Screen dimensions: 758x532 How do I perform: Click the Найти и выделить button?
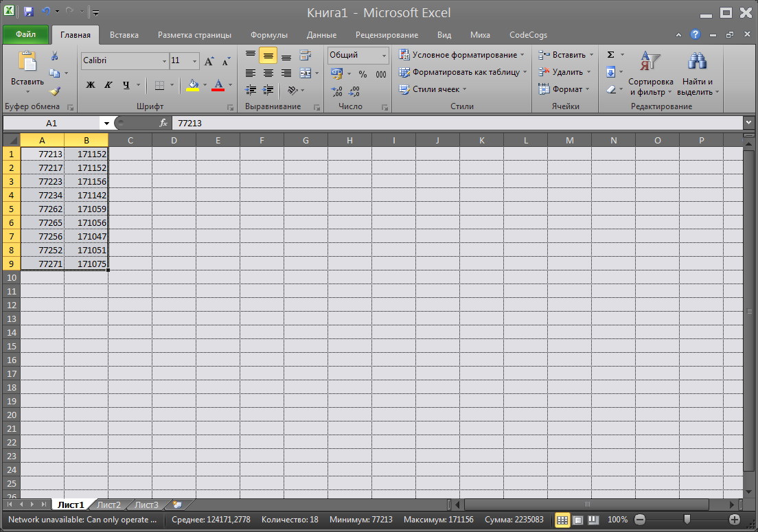point(697,74)
